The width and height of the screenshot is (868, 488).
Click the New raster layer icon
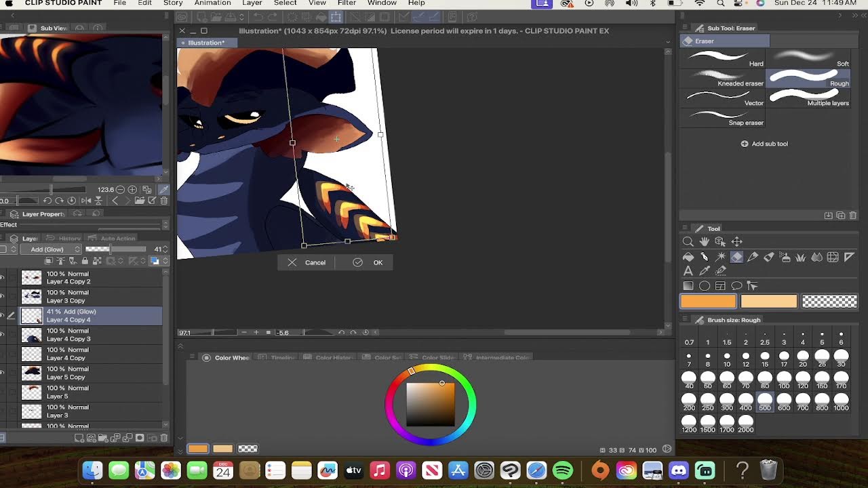click(80, 438)
